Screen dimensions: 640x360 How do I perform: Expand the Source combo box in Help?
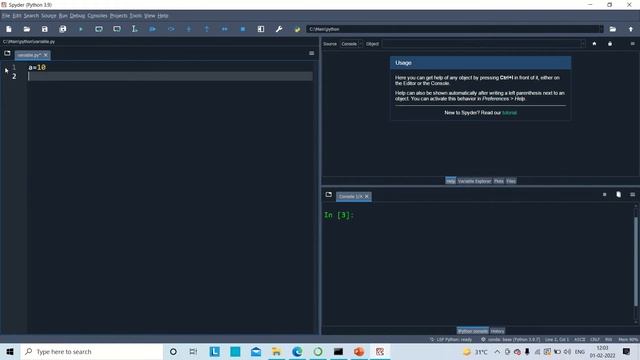(351, 44)
